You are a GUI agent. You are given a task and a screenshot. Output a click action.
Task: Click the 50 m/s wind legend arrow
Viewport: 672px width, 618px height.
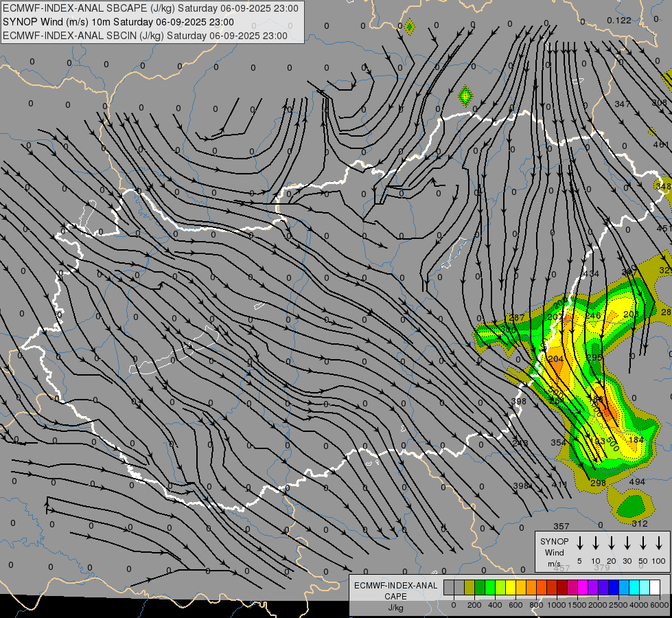tap(643, 543)
